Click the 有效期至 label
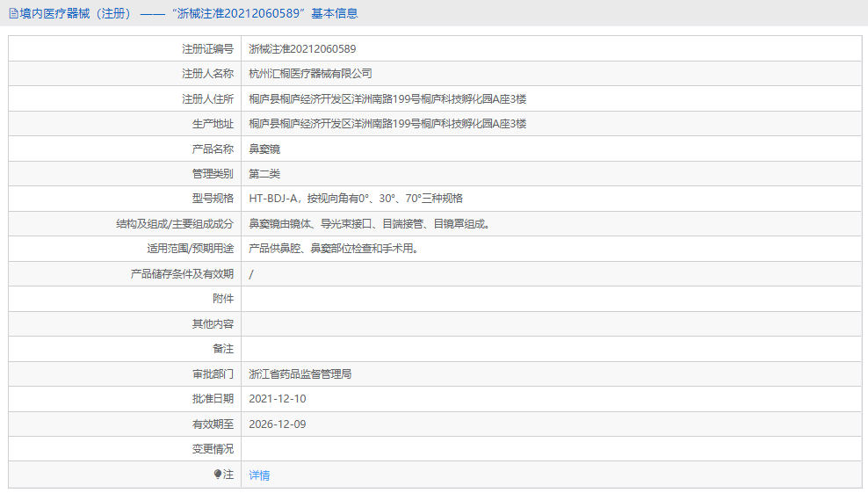This screenshot has width=868, height=493. (x=213, y=424)
